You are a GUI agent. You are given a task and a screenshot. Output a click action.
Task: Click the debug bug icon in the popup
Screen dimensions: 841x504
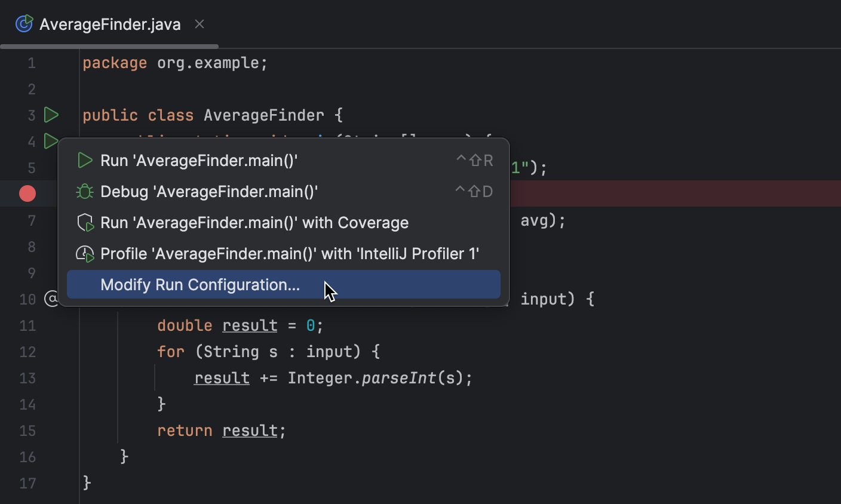[84, 191]
